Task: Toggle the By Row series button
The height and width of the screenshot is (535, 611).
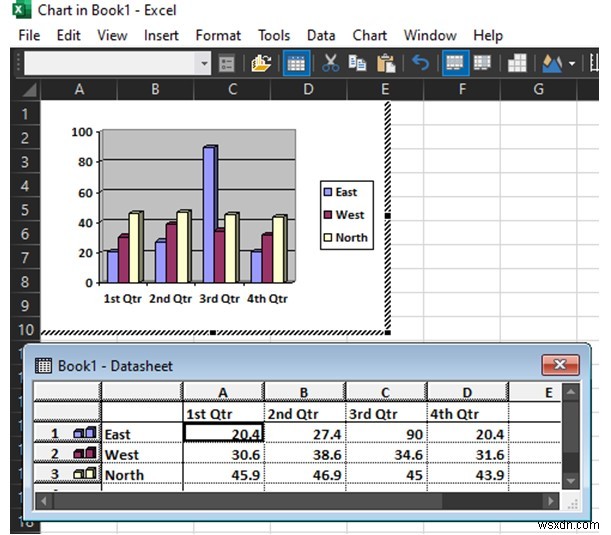Action: coord(455,63)
